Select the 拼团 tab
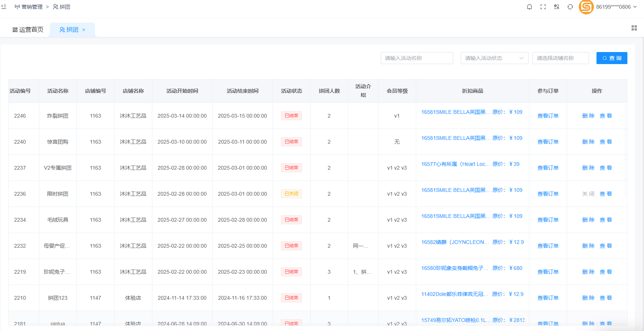644x331 pixels. click(69, 30)
